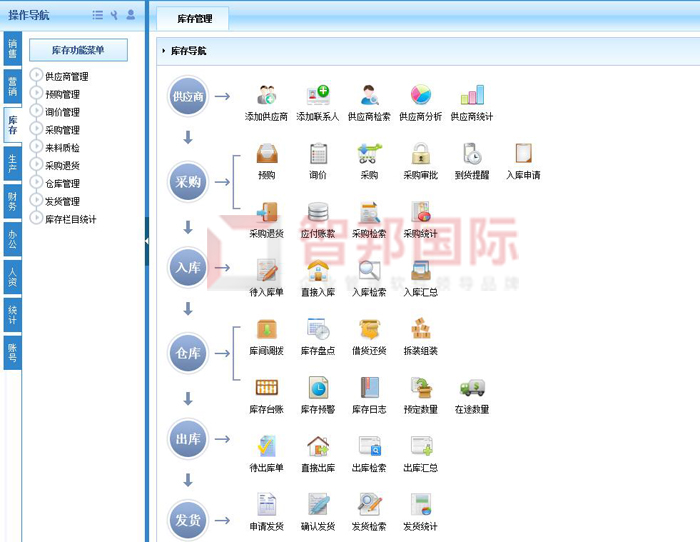Click the wrench icon in 操作导航 header
The image size is (700, 542).
[114, 15]
